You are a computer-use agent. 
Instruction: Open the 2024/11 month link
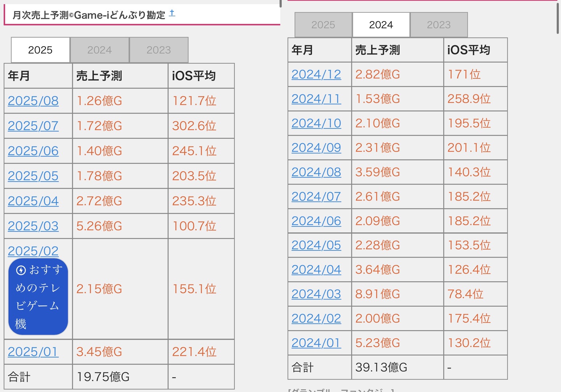tap(316, 99)
